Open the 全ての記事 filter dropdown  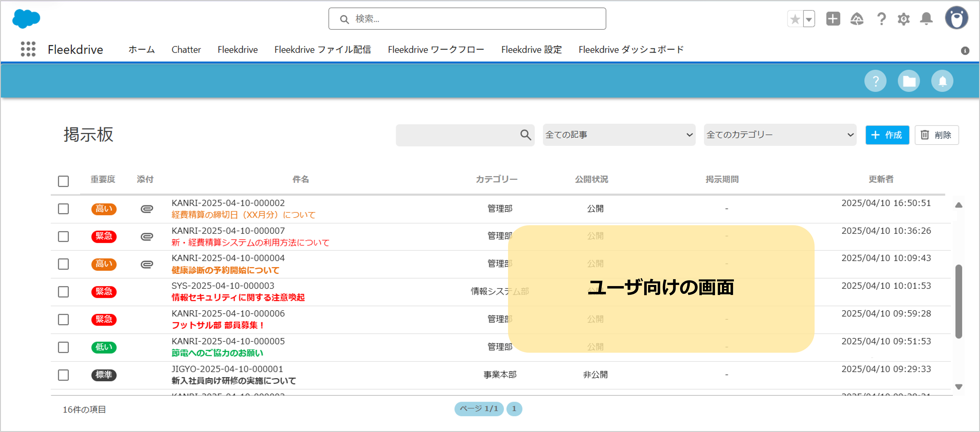[619, 135]
